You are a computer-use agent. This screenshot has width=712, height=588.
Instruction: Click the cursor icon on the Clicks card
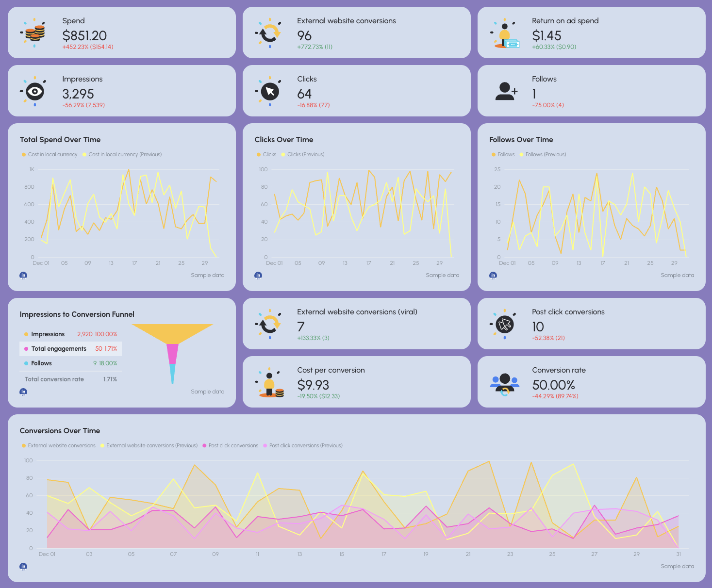[x=268, y=91]
